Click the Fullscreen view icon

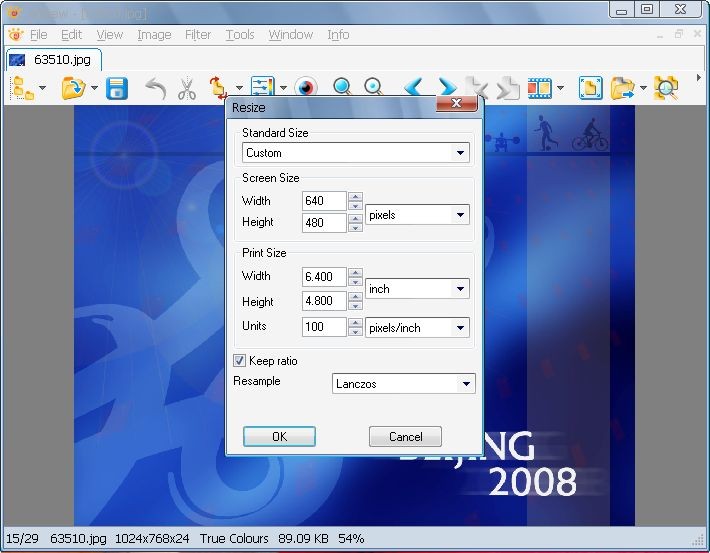tap(590, 88)
